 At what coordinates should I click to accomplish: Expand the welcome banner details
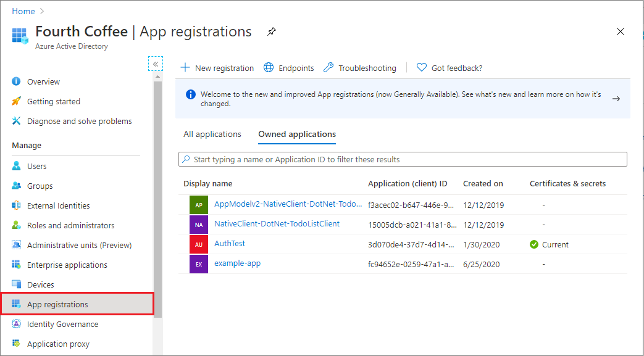point(616,97)
